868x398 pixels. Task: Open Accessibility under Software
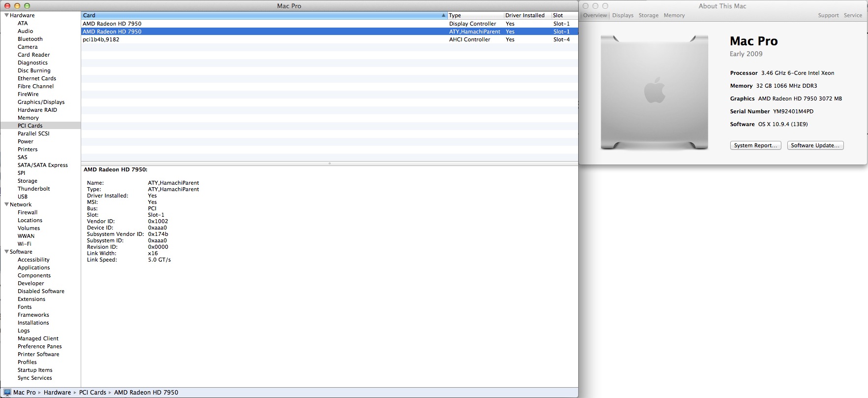[33, 260]
